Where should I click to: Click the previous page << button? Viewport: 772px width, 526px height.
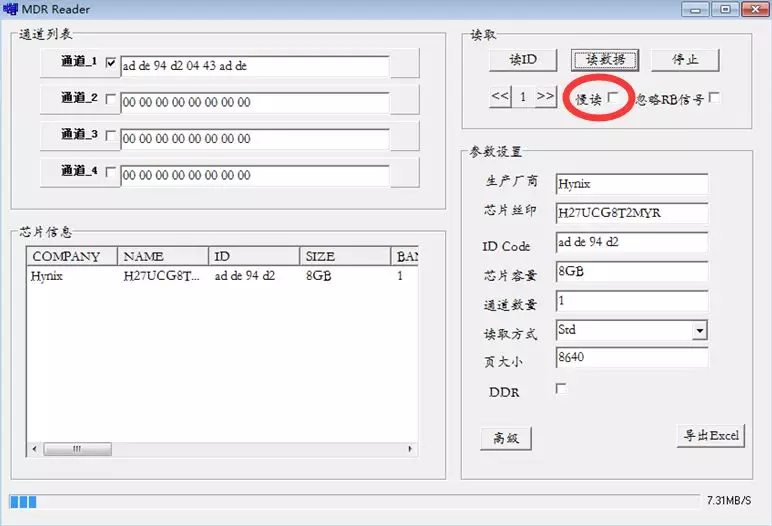coord(501,97)
